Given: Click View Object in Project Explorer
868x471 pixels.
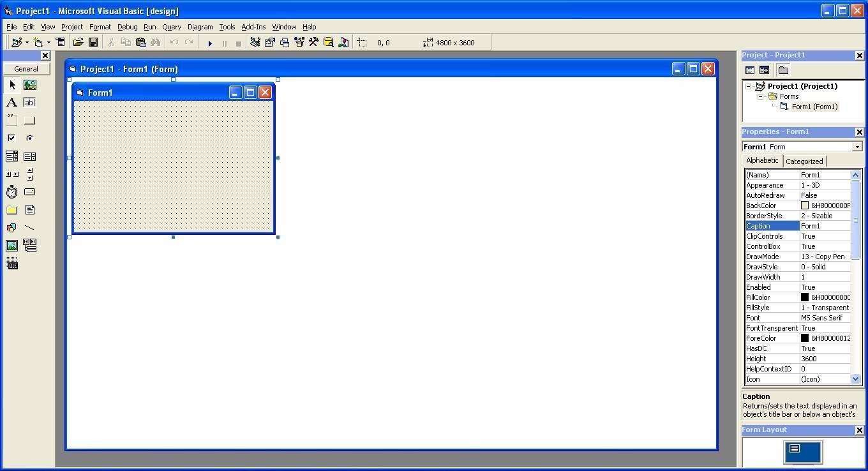Looking at the screenshot, I should pos(764,70).
